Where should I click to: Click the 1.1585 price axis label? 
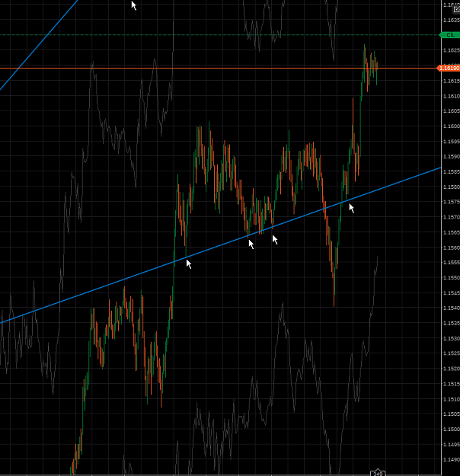(x=451, y=171)
